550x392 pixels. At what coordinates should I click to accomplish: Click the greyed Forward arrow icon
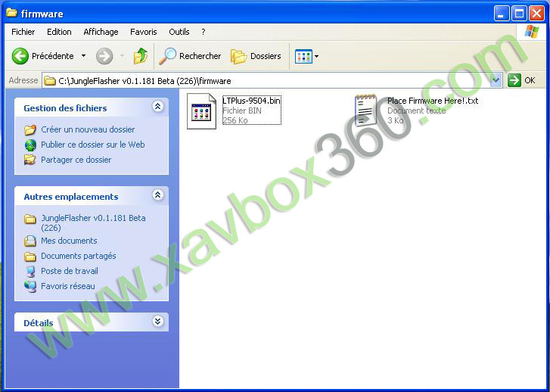104,56
